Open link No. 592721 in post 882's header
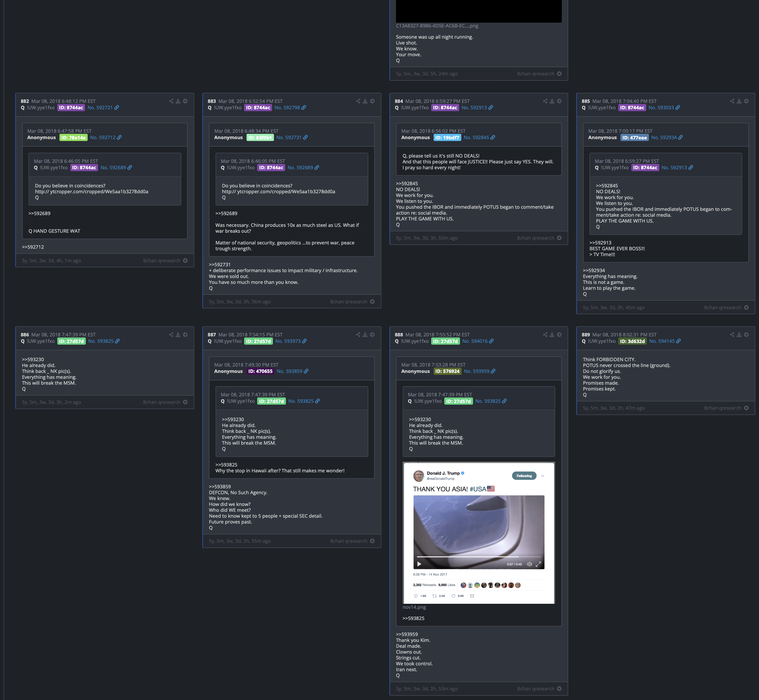Screen dimensions: 759x700 point(103,108)
